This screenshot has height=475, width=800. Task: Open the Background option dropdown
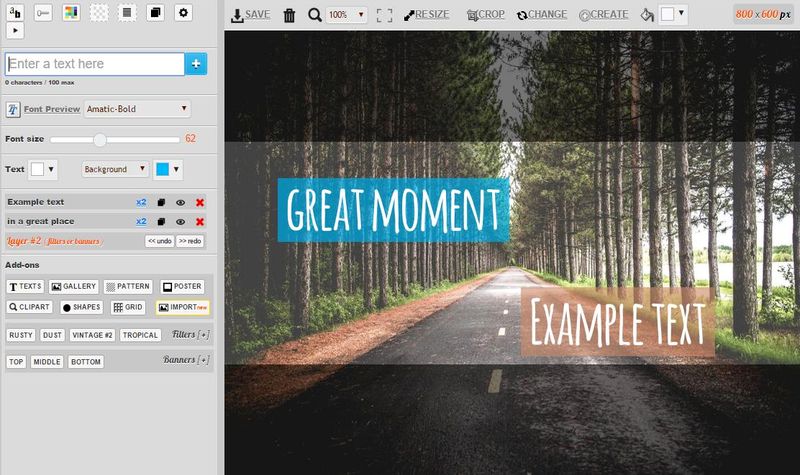115,169
